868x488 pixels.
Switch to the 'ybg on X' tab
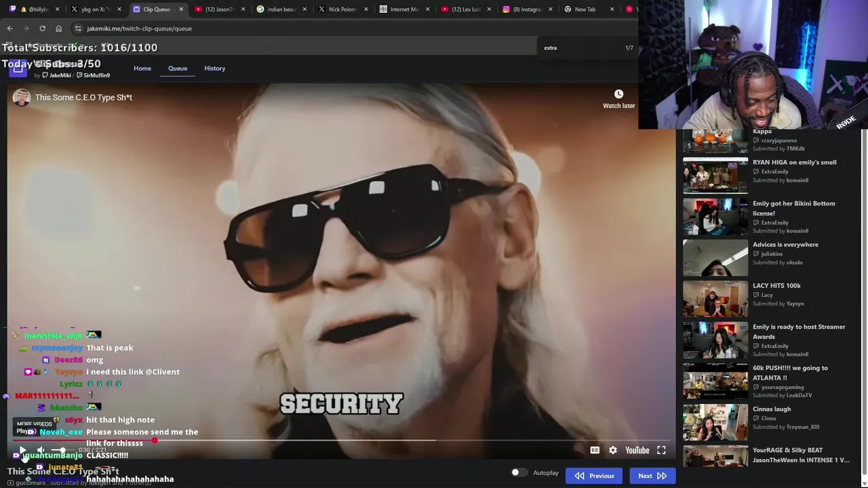coord(94,9)
